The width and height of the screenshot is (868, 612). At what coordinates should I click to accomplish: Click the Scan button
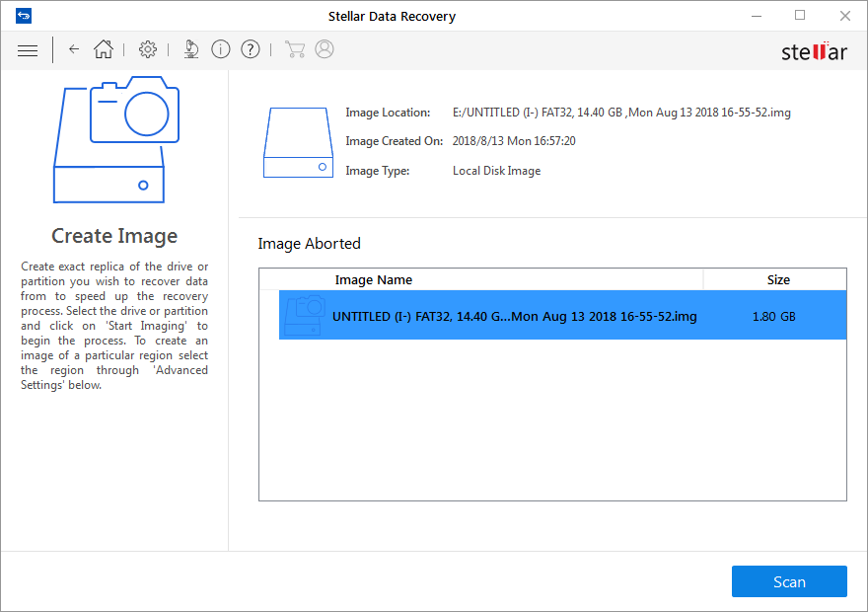[789, 581]
